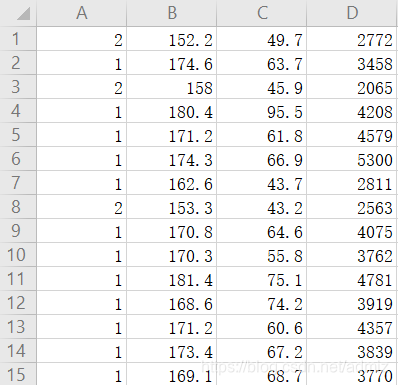Click cell containing 3919
Viewport: 398px width, 385px height.
point(352,303)
